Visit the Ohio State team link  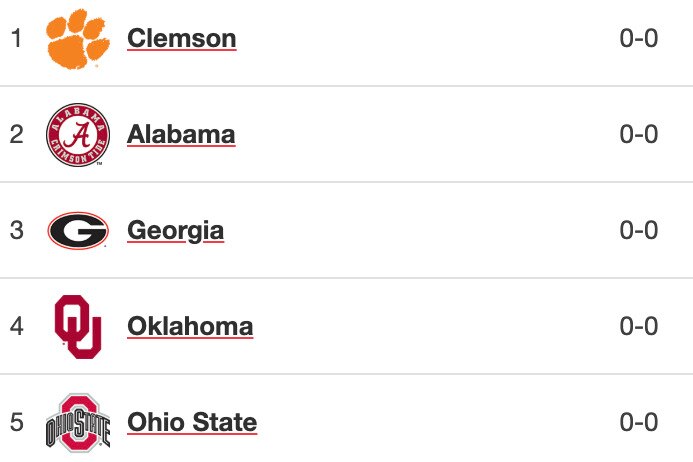tap(192, 422)
